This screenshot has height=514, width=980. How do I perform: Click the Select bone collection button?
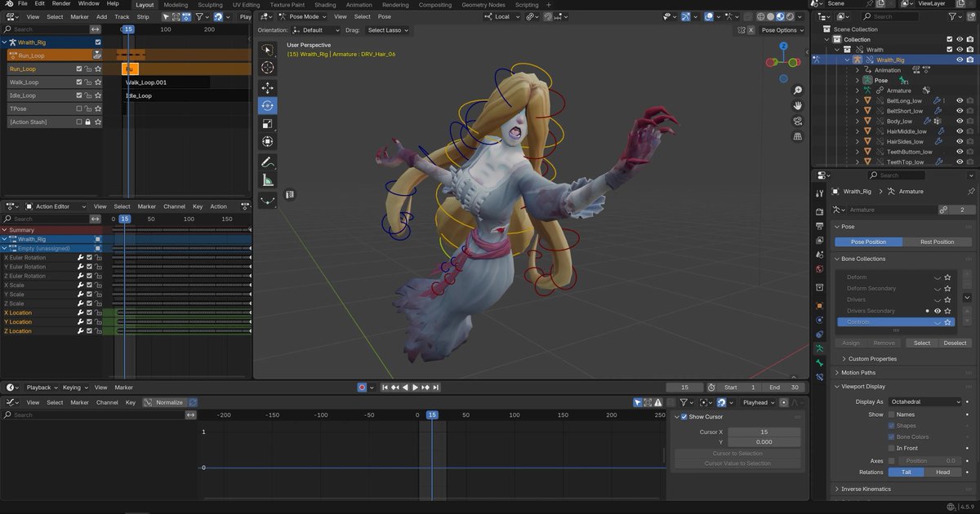921,343
